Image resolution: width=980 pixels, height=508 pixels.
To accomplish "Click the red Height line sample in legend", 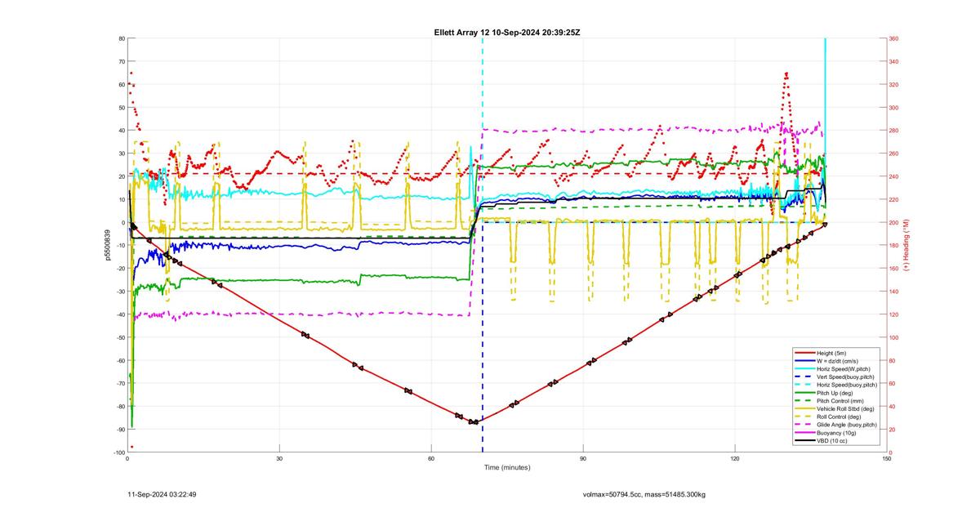I will coord(805,353).
